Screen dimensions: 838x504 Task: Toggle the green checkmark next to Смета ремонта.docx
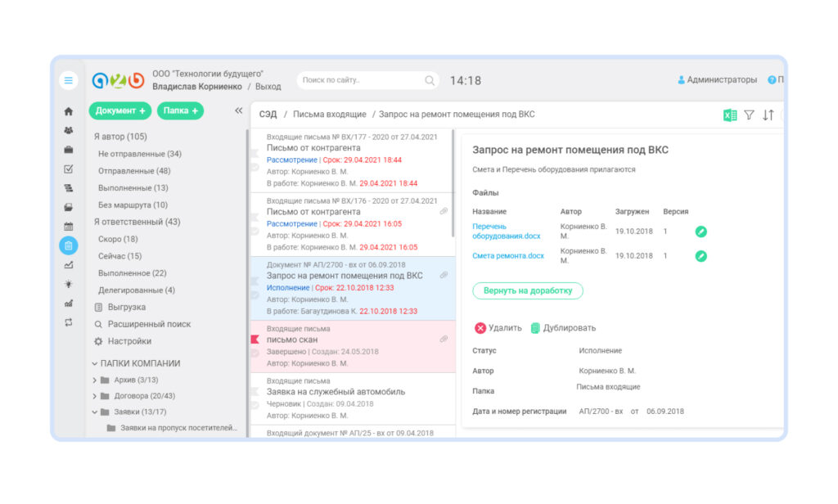[701, 255]
